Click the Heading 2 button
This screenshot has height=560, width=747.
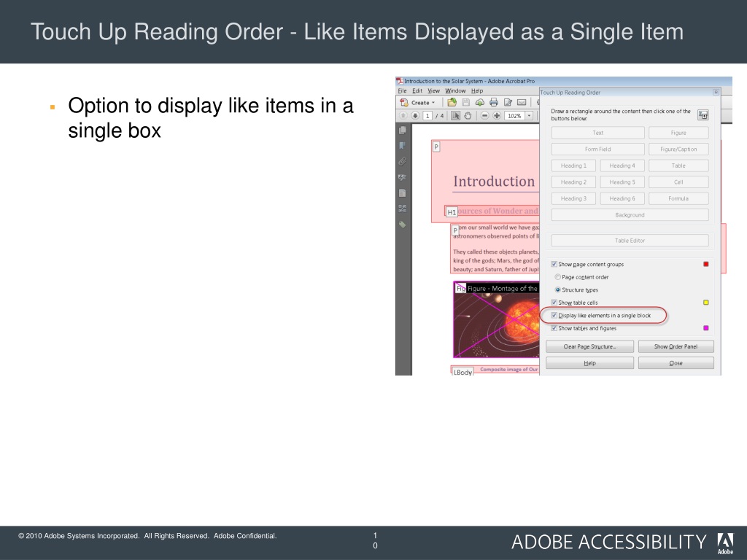(x=573, y=182)
